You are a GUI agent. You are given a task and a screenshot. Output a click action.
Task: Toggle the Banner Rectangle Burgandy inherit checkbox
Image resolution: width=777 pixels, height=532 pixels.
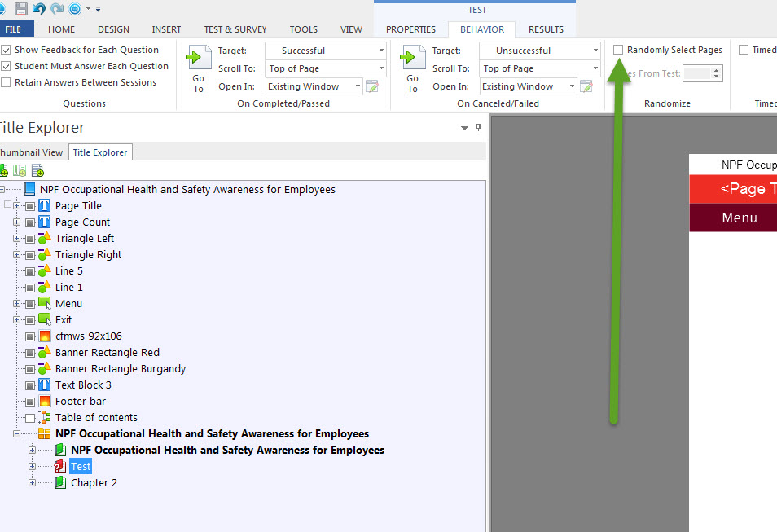[30, 369]
